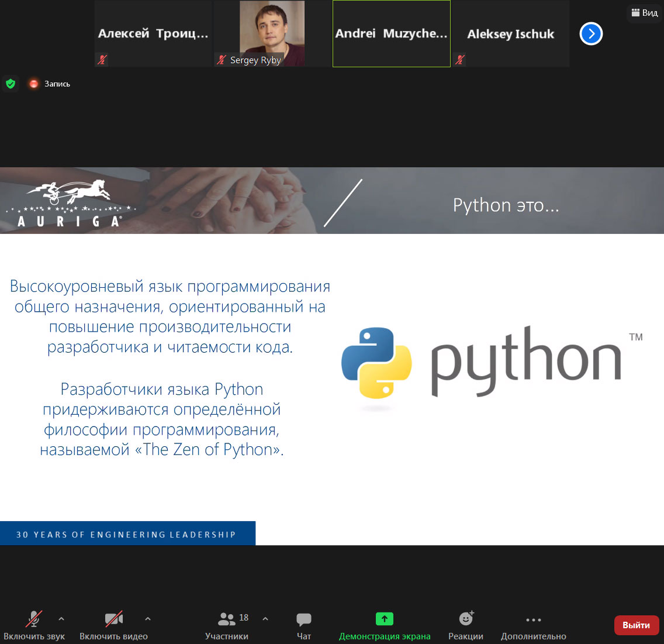This screenshot has width=664, height=644.
Task: Click participant count '18'
Action: [x=244, y=618]
